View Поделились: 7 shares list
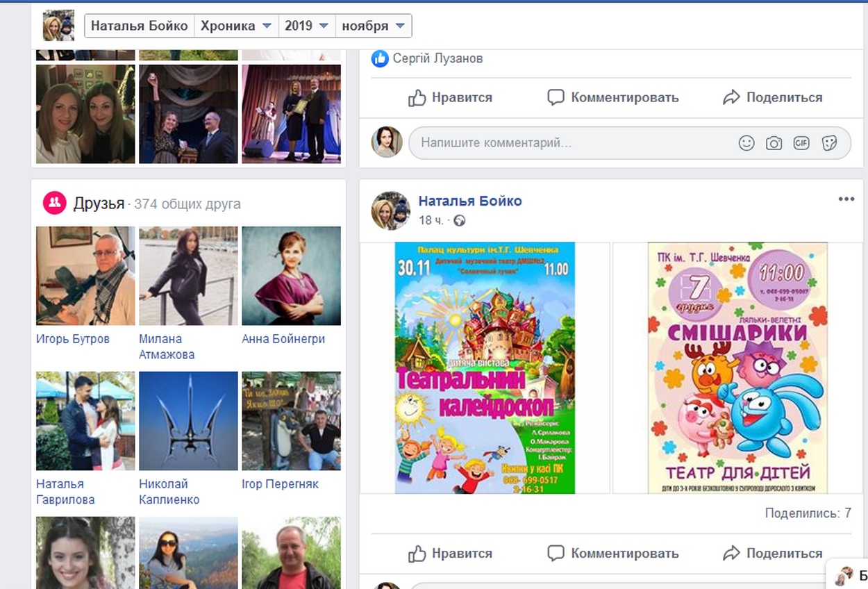Viewport: 868px width, 589px height. point(808,514)
